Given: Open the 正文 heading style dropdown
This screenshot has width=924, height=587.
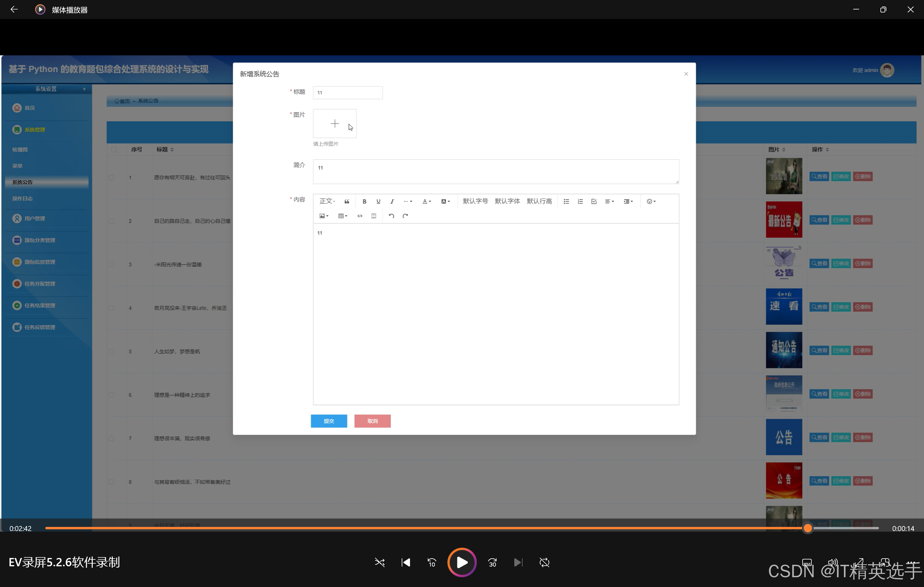Looking at the screenshot, I should (327, 201).
